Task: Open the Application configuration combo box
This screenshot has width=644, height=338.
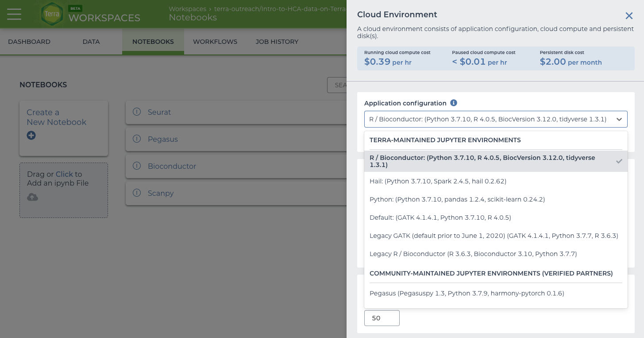Action: tap(496, 119)
